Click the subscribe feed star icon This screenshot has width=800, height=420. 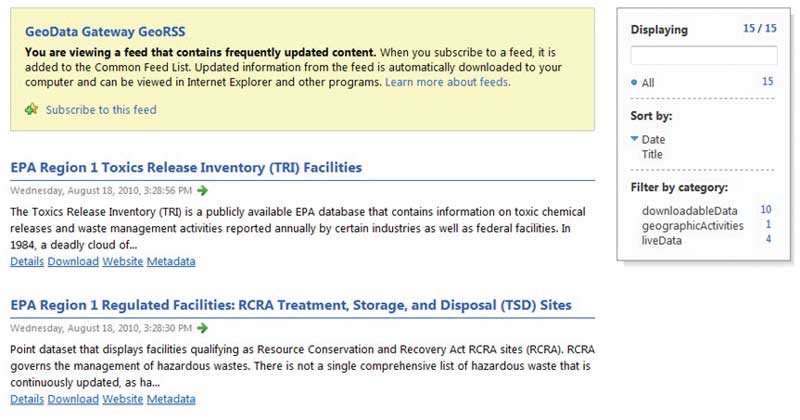pyautogui.click(x=31, y=109)
